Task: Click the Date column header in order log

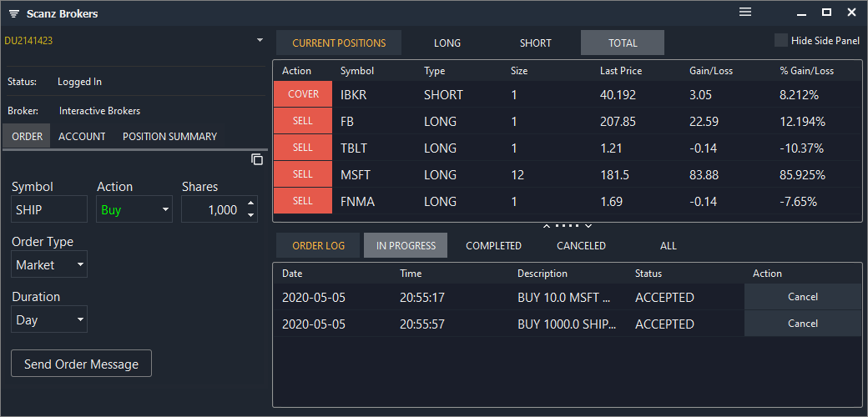Action: pos(292,274)
